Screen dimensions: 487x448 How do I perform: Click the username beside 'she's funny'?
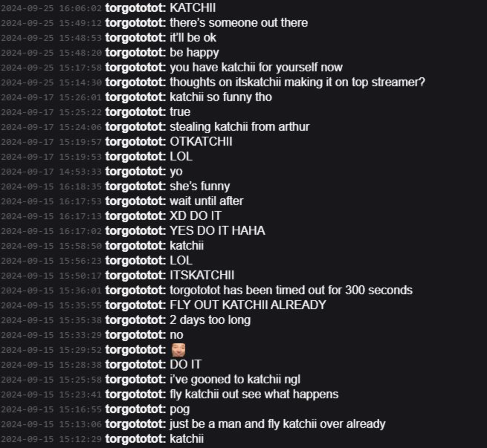click(x=136, y=186)
